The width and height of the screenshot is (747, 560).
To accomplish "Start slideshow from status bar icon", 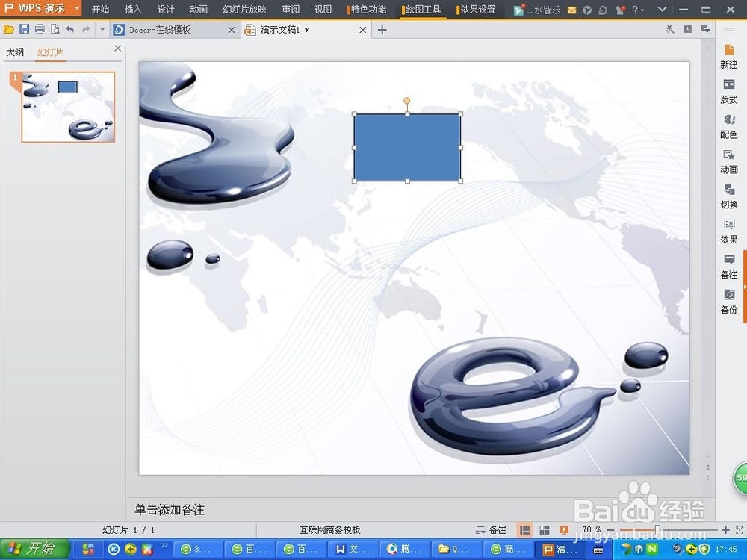I will (564, 529).
